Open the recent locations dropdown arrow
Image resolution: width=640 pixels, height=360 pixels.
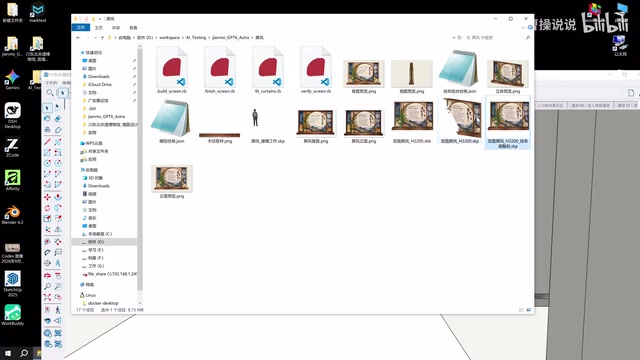95,38
